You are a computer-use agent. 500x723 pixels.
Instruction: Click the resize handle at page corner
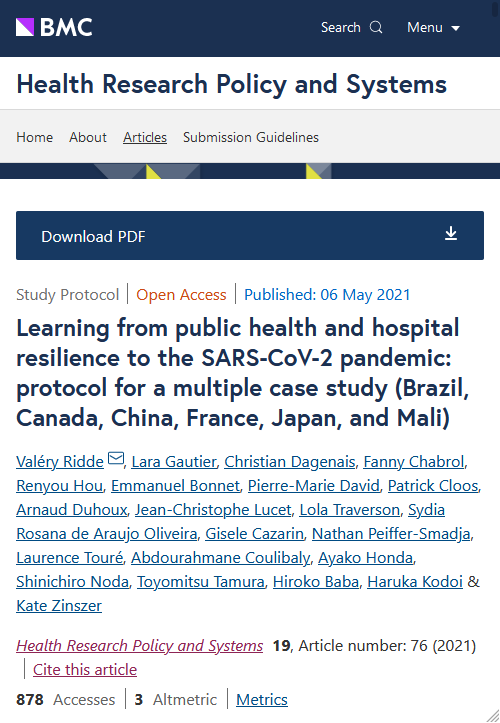point(493,716)
